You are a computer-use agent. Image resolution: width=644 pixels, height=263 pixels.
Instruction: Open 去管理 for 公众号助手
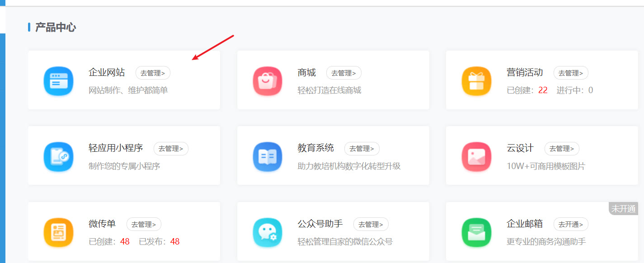(x=371, y=224)
